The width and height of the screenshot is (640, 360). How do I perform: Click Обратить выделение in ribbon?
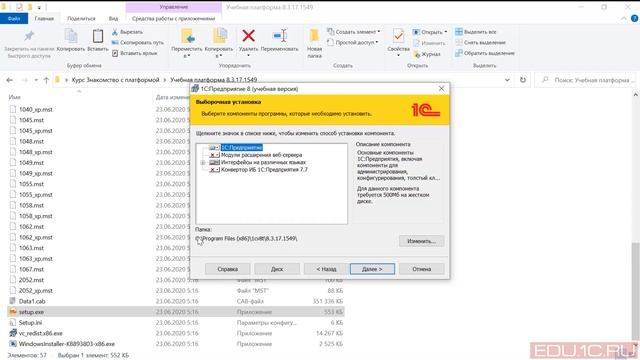(x=485, y=53)
